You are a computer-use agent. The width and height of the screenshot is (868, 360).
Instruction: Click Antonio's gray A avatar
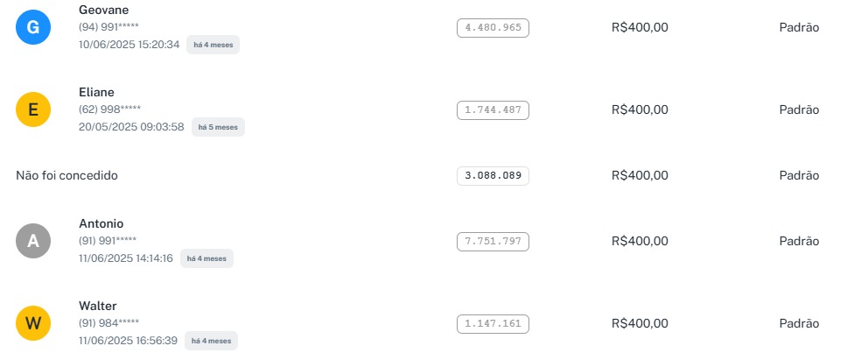click(x=33, y=241)
